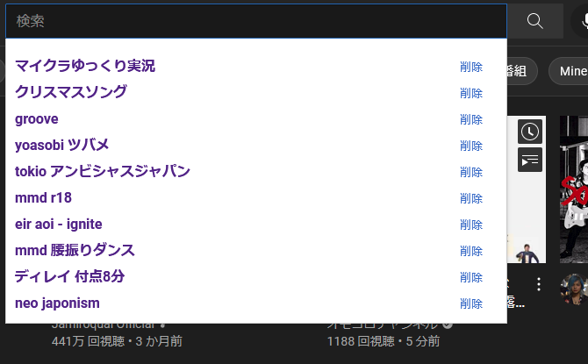Select the 番組 category chip
The width and height of the screenshot is (588, 364).
pos(522,71)
